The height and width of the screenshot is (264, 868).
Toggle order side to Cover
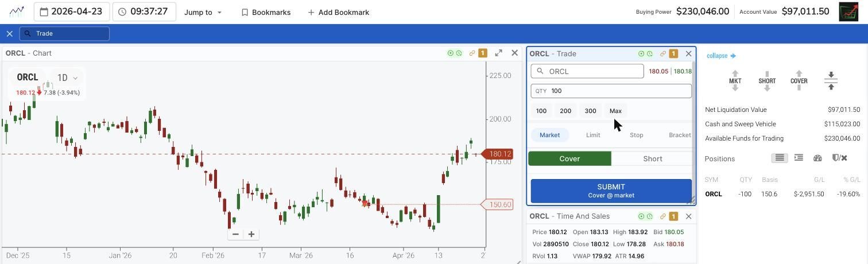[569, 158]
